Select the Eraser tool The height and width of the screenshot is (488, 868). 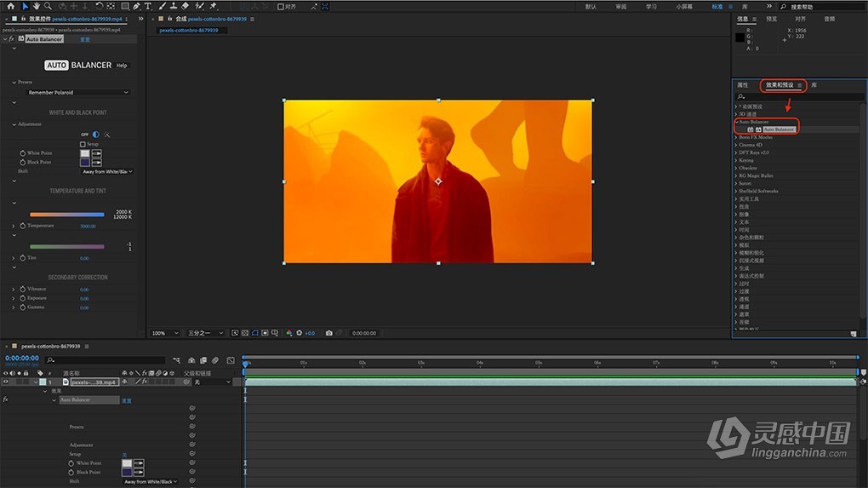point(186,6)
